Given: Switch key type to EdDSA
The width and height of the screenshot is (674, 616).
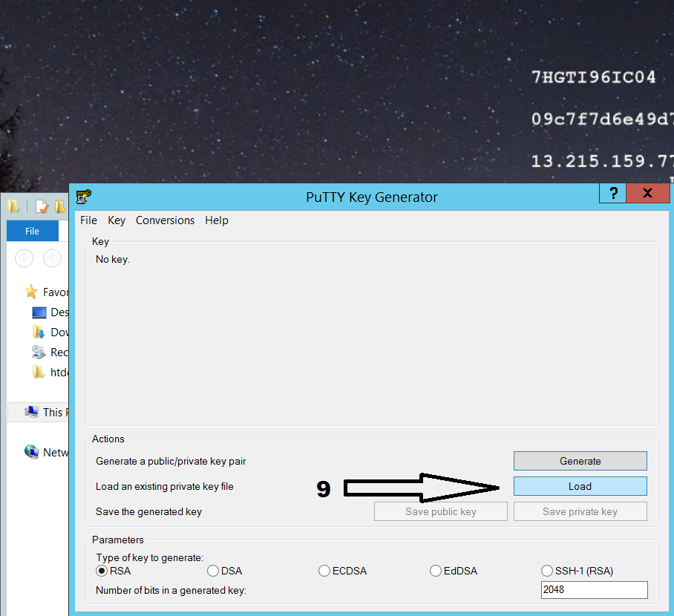Looking at the screenshot, I should [436, 571].
